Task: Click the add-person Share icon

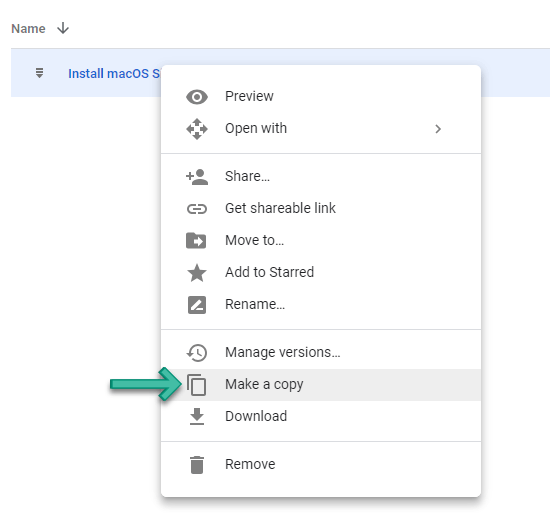Action: point(197,176)
